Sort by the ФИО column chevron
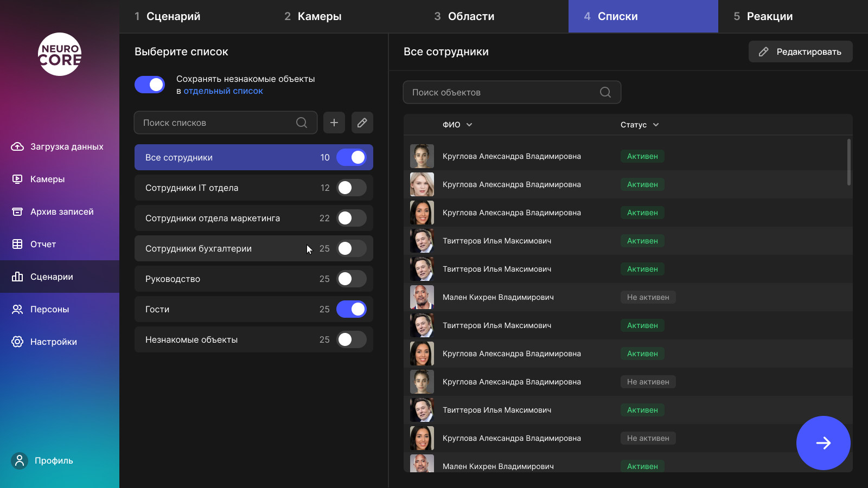Image resolution: width=868 pixels, height=488 pixels. 469,125
